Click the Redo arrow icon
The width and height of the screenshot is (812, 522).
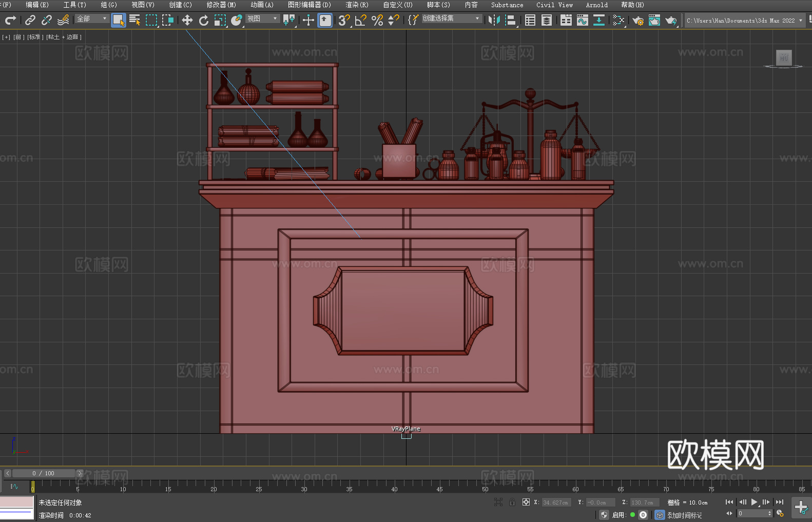click(10, 20)
